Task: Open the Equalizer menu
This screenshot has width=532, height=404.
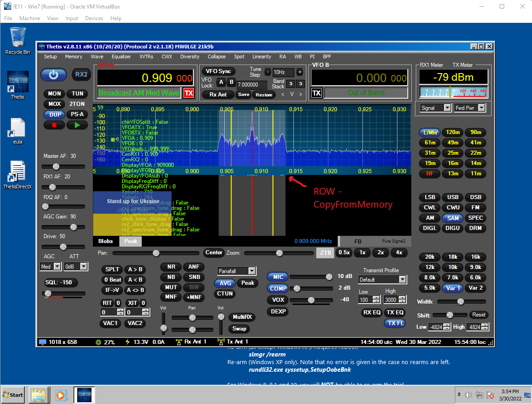Action: click(121, 56)
